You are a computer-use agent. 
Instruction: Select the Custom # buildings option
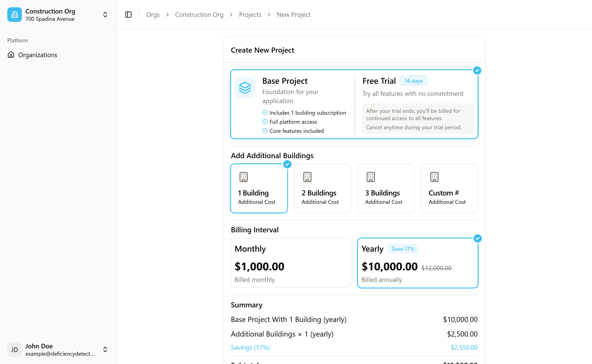pos(449,189)
